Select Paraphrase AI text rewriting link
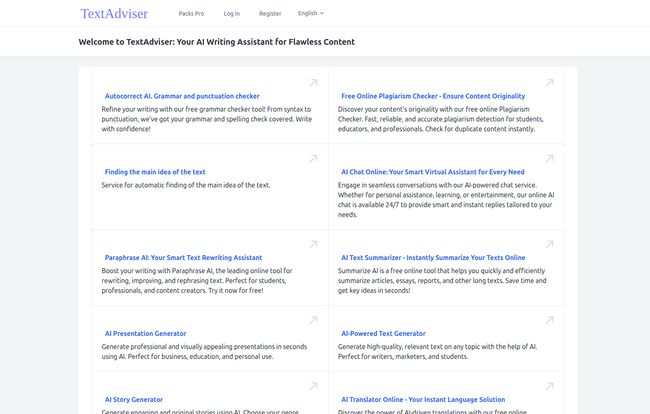 click(x=183, y=258)
